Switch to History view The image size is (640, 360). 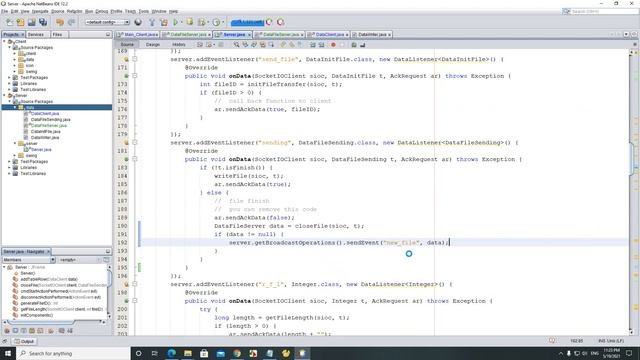click(179, 44)
